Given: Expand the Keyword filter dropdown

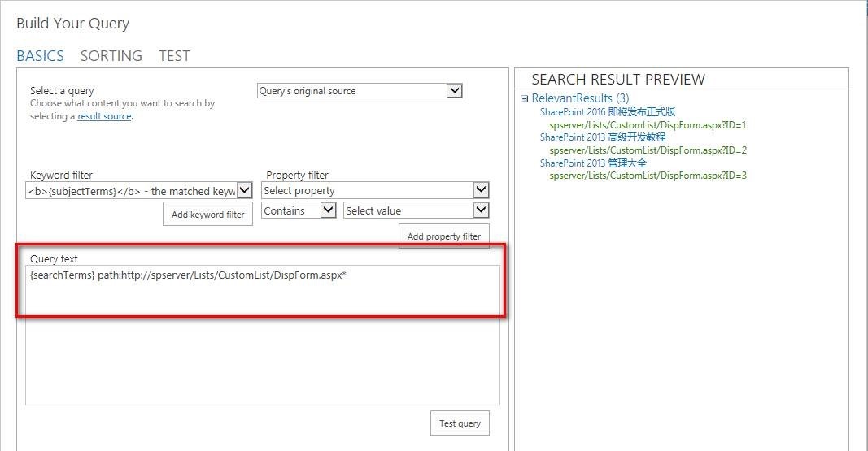Looking at the screenshot, I should pyautogui.click(x=139, y=191).
